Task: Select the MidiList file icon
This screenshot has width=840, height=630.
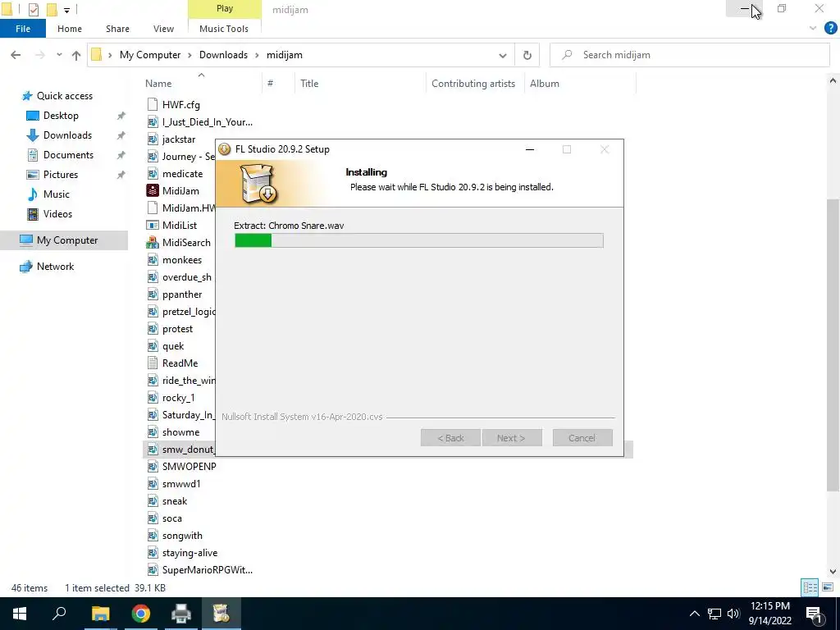Action: (153, 226)
